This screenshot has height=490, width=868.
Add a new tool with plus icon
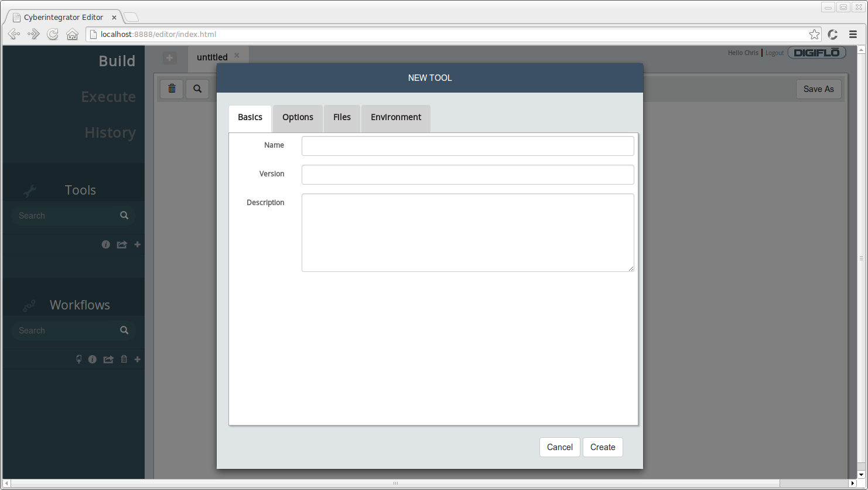coord(138,244)
